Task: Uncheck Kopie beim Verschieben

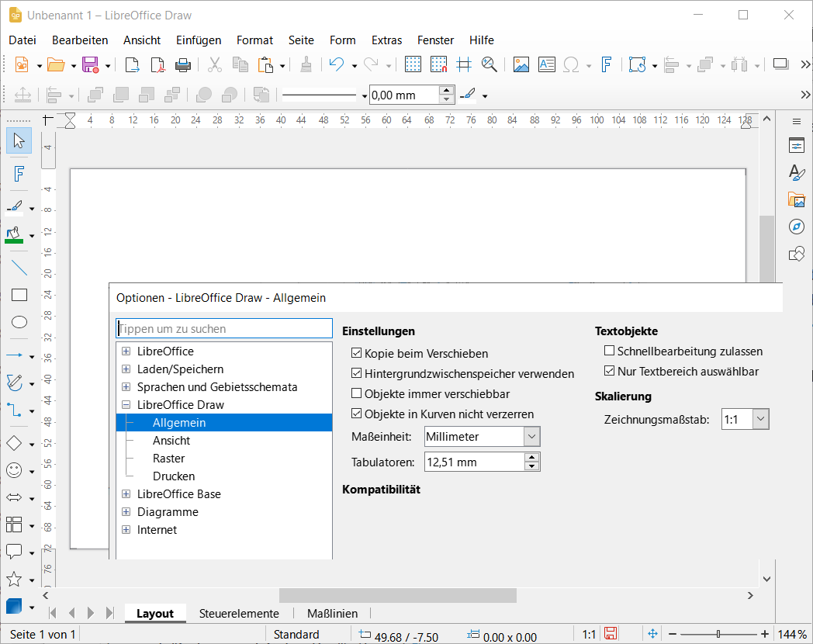Action: [356, 353]
